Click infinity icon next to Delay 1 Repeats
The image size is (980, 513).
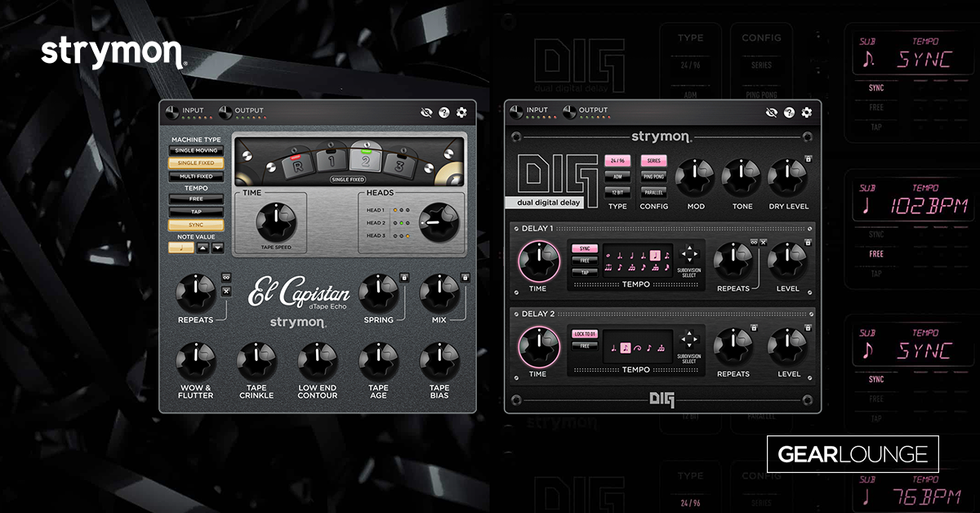(x=753, y=242)
